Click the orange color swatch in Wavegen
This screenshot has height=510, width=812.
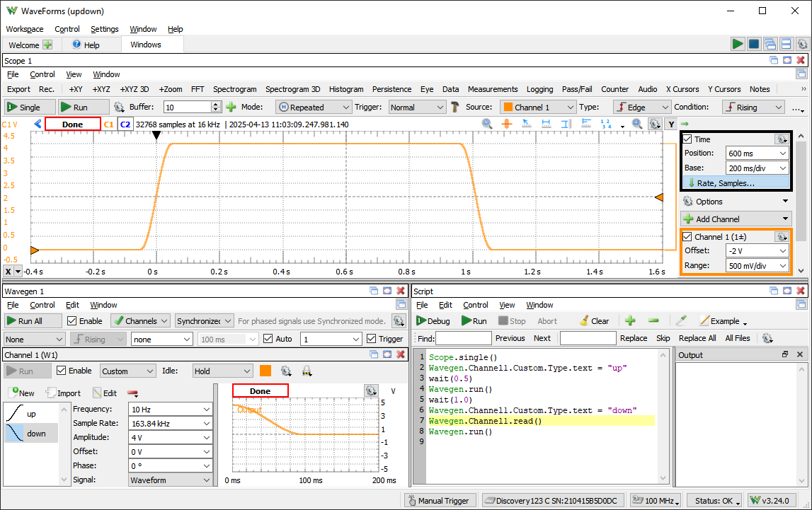coord(265,371)
